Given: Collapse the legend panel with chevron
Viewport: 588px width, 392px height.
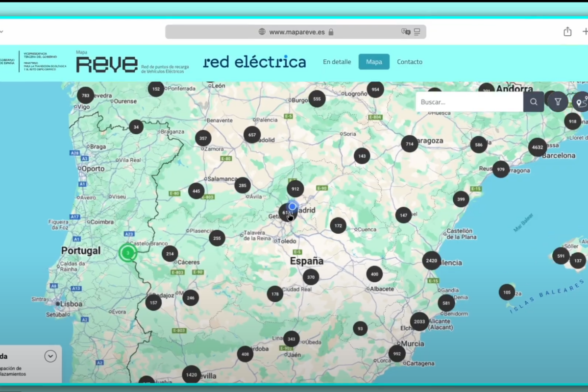Looking at the screenshot, I should (50, 356).
